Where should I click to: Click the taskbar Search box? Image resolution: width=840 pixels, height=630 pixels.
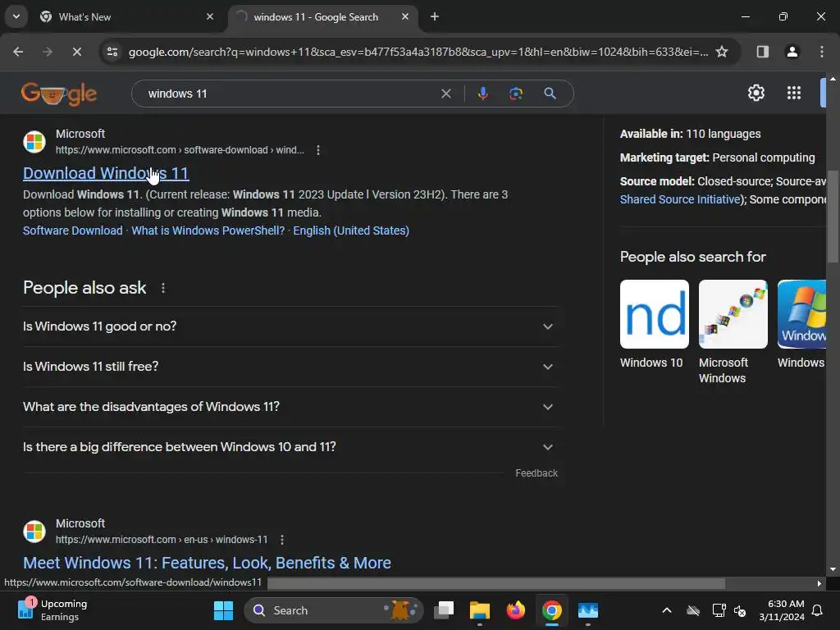[333, 610]
